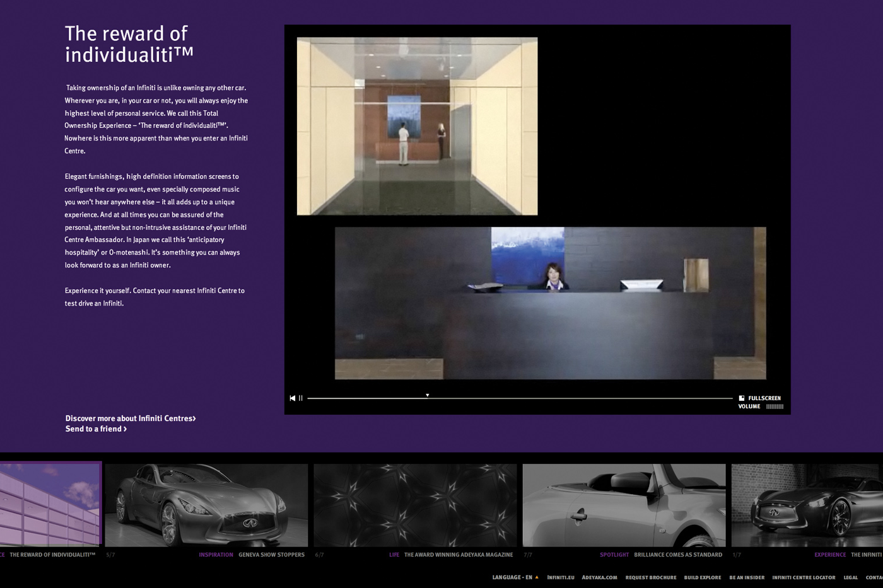Open the Infiniti.eu footer link
The height and width of the screenshot is (588, 883).
pos(561,577)
